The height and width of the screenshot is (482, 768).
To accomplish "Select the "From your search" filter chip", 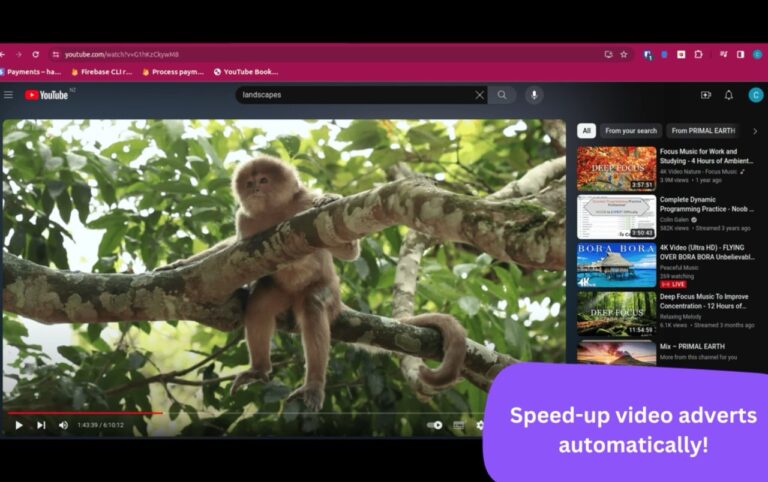I will (631, 131).
